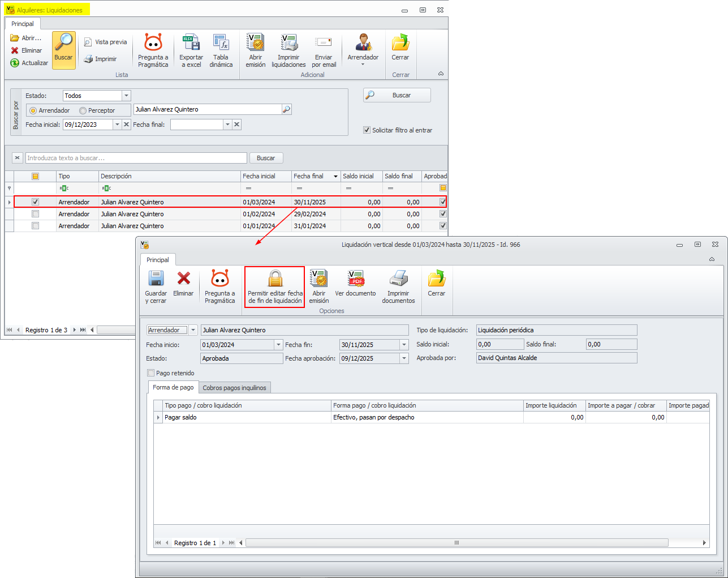This screenshot has height=578, width=728.
Task: Click the Buscar button beside text search box
Action: click(266, 158)
